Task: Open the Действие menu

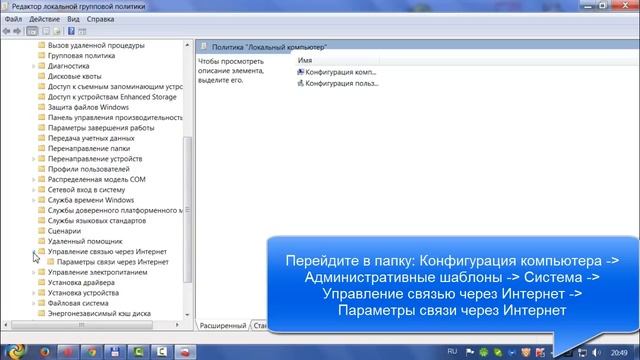Action: click(44, 19)
